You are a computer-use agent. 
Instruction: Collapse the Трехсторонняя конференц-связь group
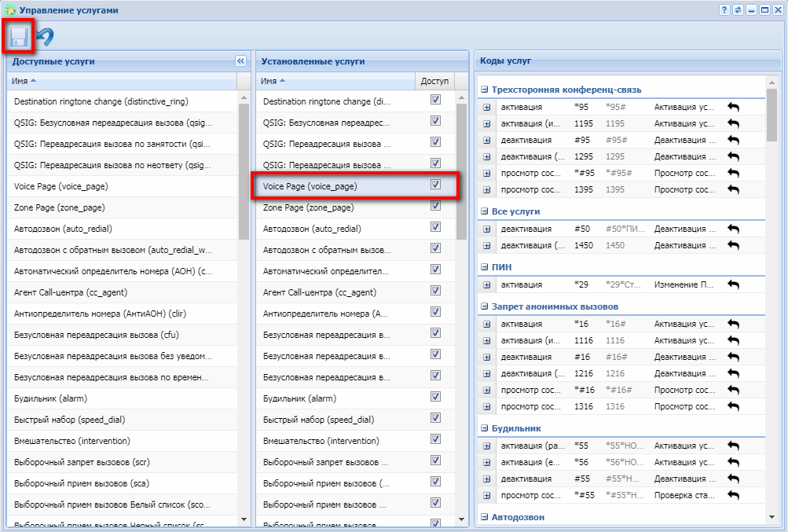485,90
